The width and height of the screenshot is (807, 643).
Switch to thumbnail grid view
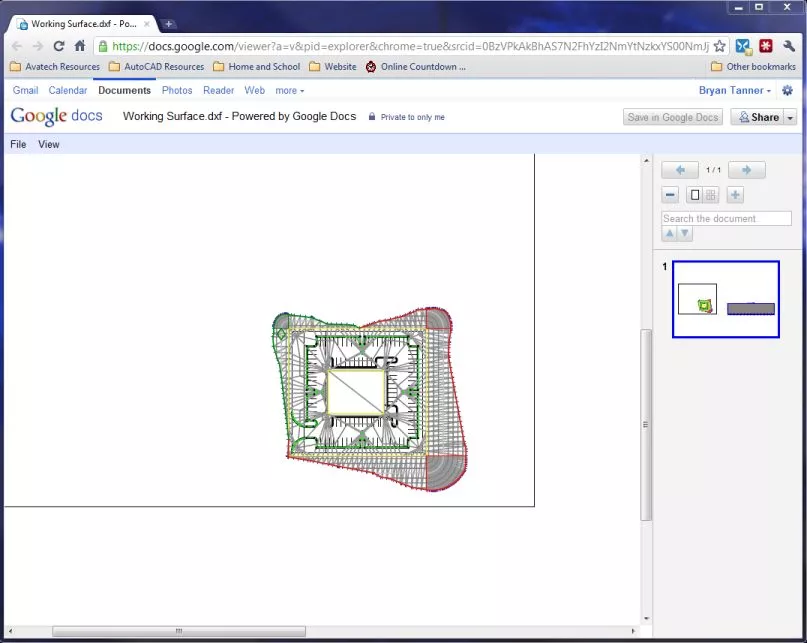click(711, 195)
